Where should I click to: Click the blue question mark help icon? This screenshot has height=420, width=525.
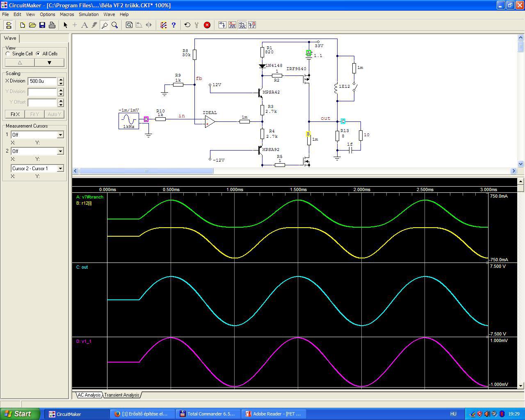pyautogui.click(x=173, y=25)
